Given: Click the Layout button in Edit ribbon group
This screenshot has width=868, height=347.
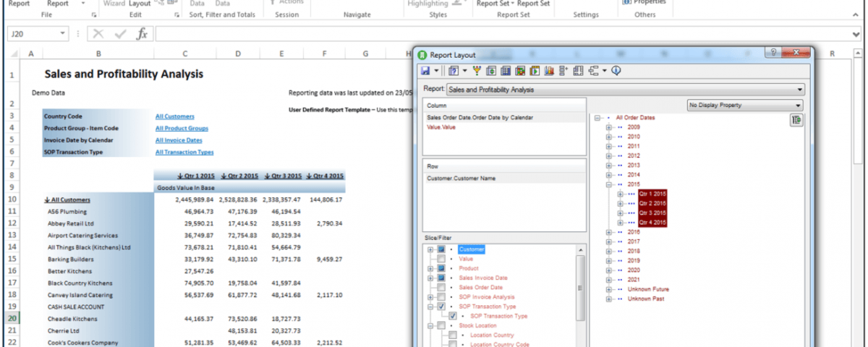Looking at the screenshot, I should point(140,4).
